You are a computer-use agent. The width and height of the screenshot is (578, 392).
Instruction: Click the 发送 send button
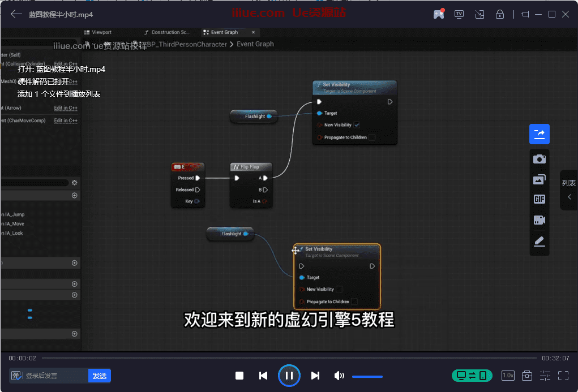click(x=100, y=376)
